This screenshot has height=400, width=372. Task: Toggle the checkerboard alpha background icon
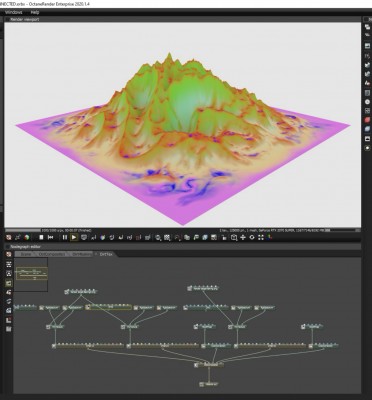[167, 237]
